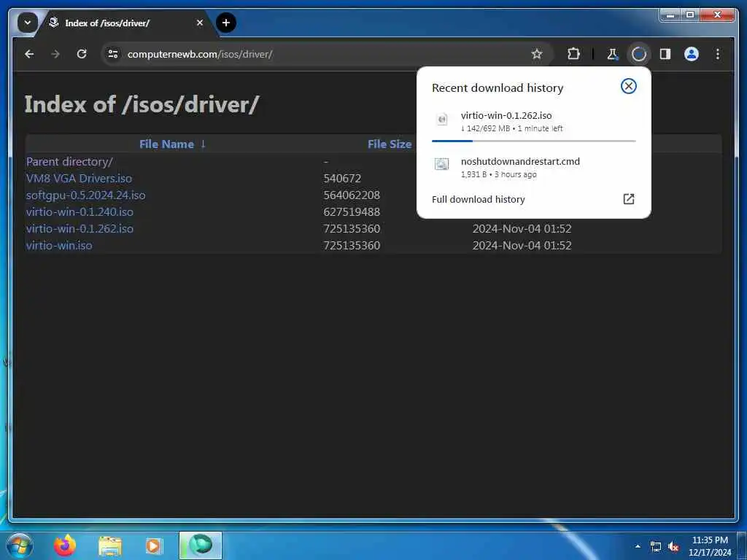The width and height of the screenshot is (747, 560).
Task: Select the virtio-win-0.1.262.iso download in progress
Action: pyautogui.click(x=533, y=122)
